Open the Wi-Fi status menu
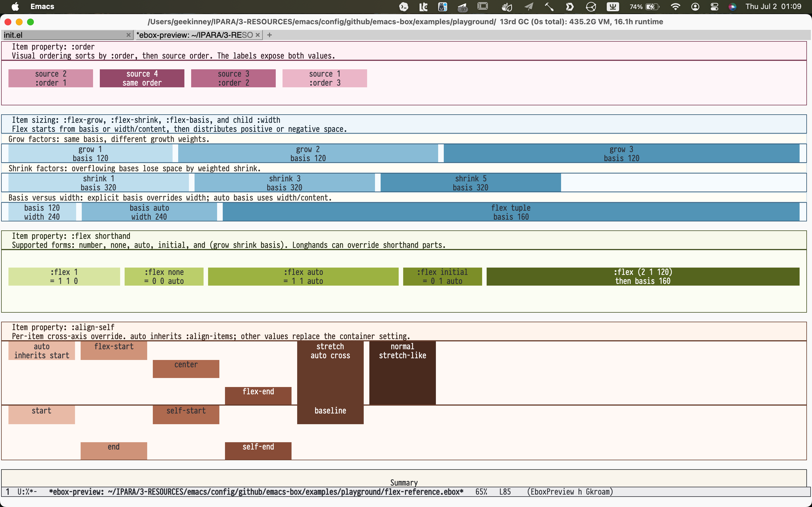Image resolution: width=812 pixels, height=507 pixels. coord(675,6)
